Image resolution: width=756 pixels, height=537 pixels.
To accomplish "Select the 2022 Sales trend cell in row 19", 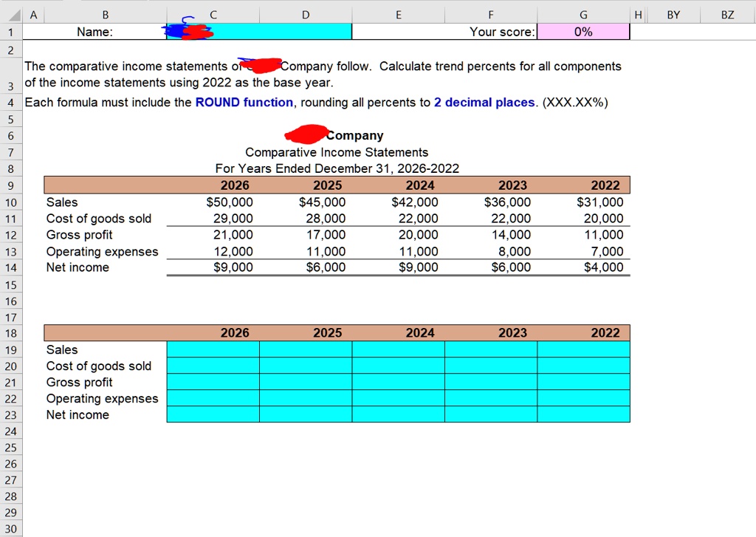I will (583, 349).
